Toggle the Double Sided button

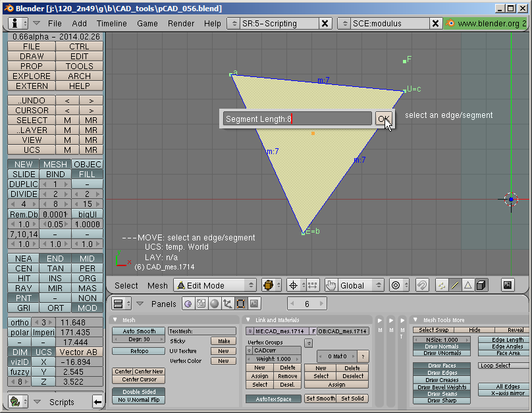pyautogui.click(x=139, y=392)
